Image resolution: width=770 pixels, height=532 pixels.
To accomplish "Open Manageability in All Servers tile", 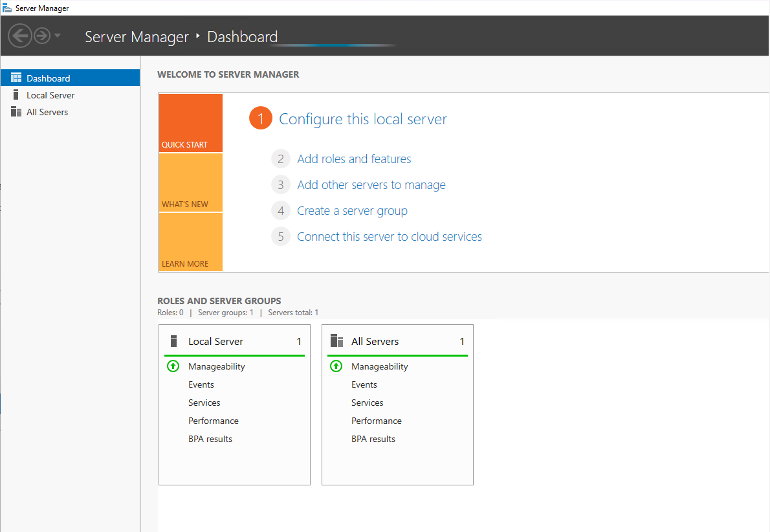I will (x=380, y=366).
